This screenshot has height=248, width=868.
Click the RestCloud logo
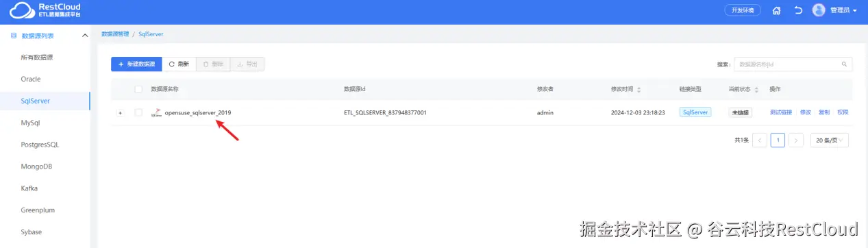[x=46, y=10]
